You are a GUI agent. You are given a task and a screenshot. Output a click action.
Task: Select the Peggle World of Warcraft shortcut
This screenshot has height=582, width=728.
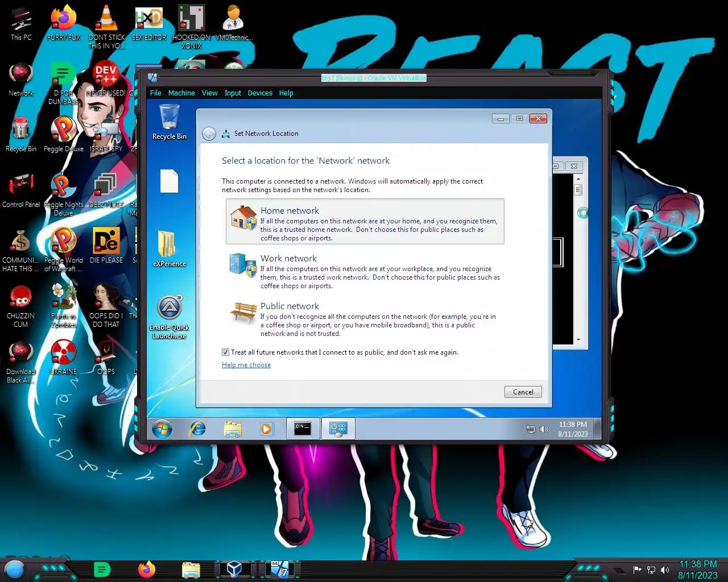[64, 250]
